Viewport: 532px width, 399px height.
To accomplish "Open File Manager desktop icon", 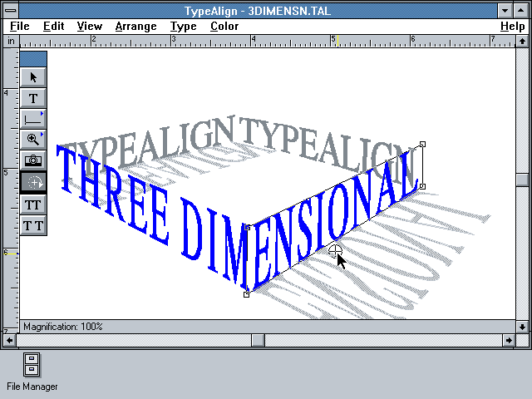I will (32, 366).
